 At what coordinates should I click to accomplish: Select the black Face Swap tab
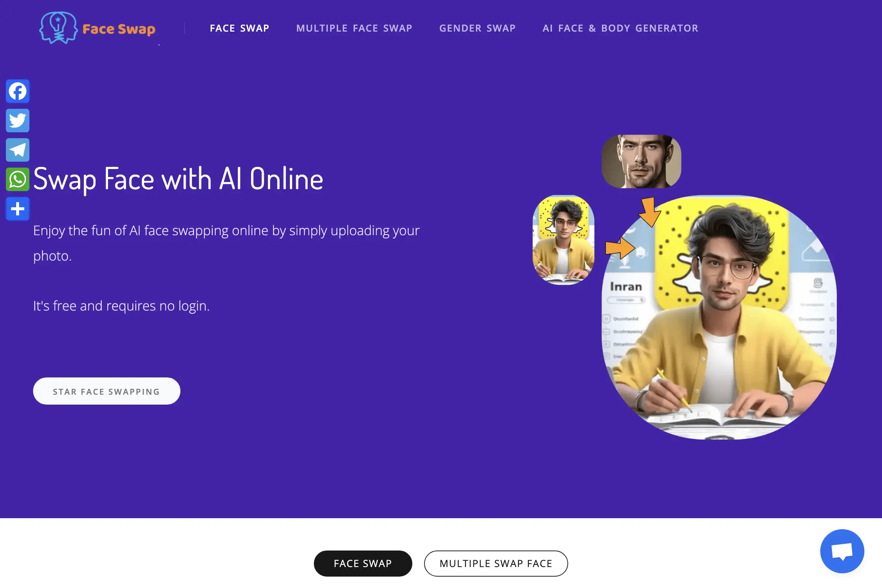click(363, 563)
